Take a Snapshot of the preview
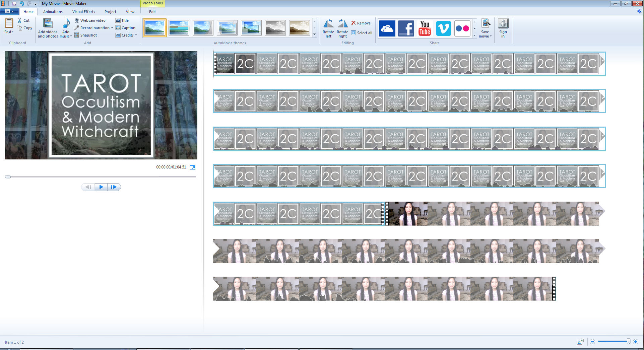644x350 pixels. 86,35
